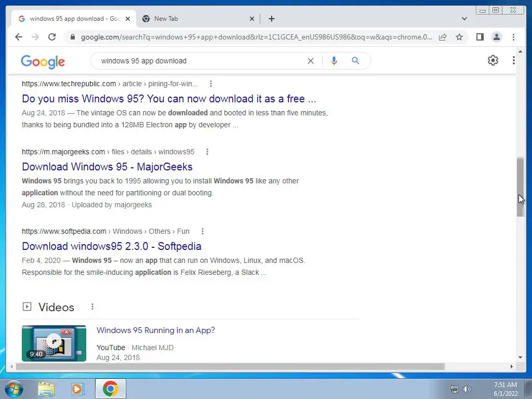Click the techrepublic.com URL breadcrumb
Viewport: 532px width, 399px height.
[110, 84]
